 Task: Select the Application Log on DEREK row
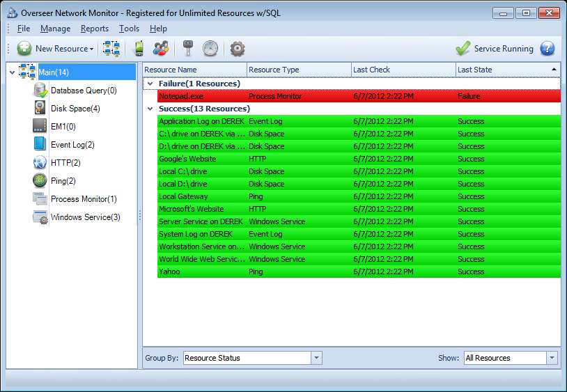[x=359, y=121]
